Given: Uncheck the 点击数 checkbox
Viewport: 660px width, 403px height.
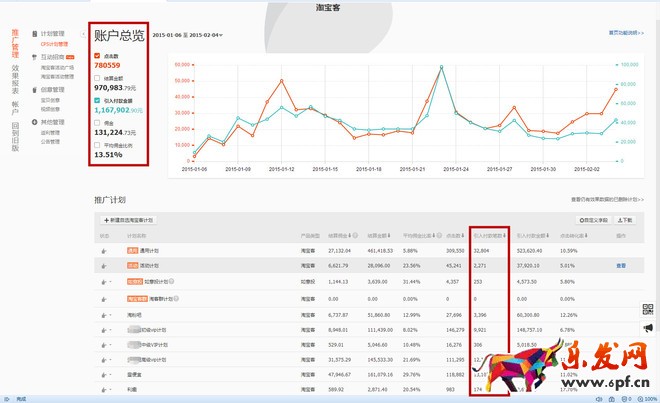Looking at the screenshot, I should pos(97,56).
